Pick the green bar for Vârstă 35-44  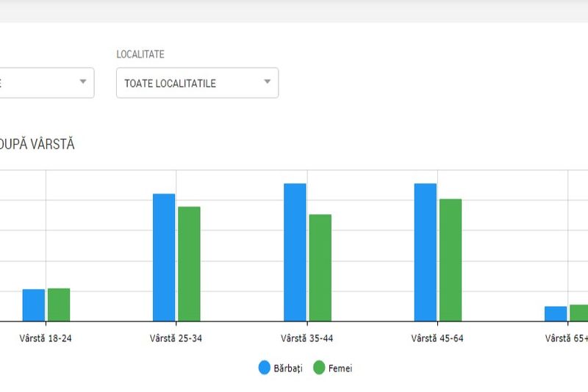320,268
